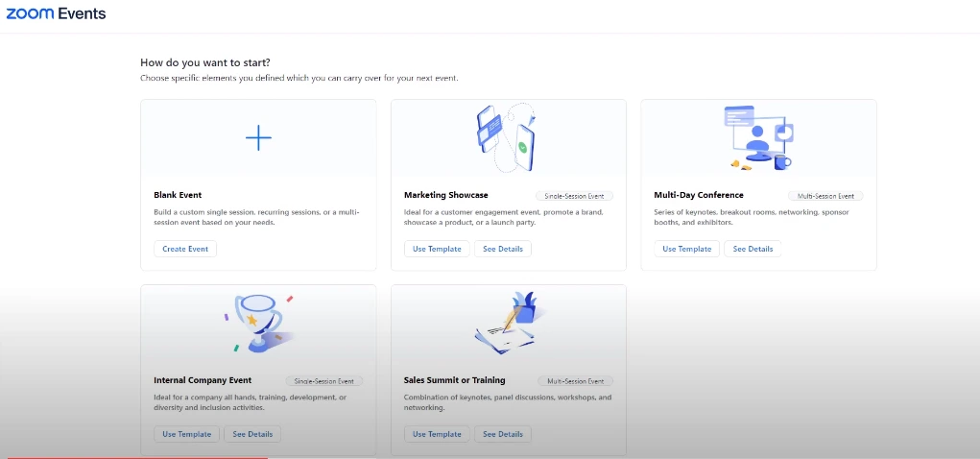This screenshot has width=980, height=459.
Task: Use Template for Multi-Day Conference
Action: pos(687,249)
